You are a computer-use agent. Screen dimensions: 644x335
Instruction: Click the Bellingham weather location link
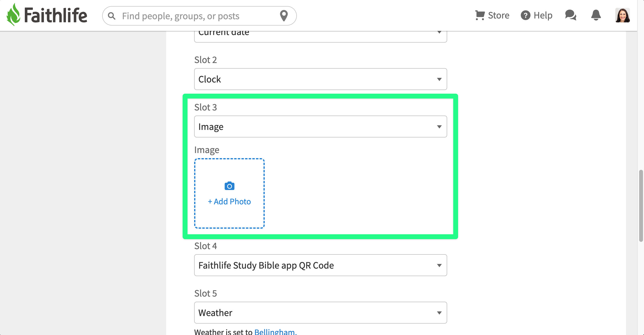tap(275, 332)
